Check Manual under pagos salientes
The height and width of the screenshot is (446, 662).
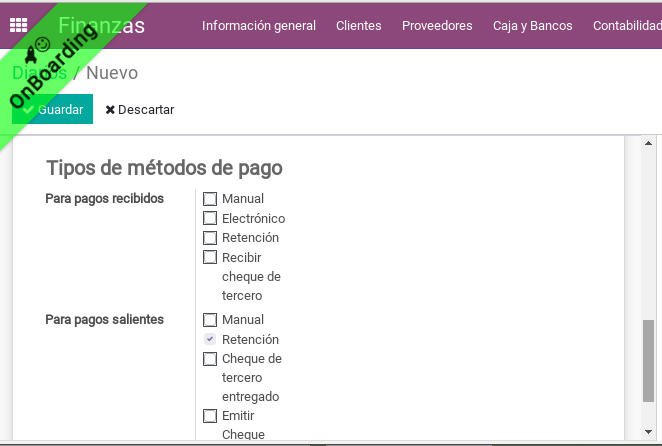click(210, 320)
